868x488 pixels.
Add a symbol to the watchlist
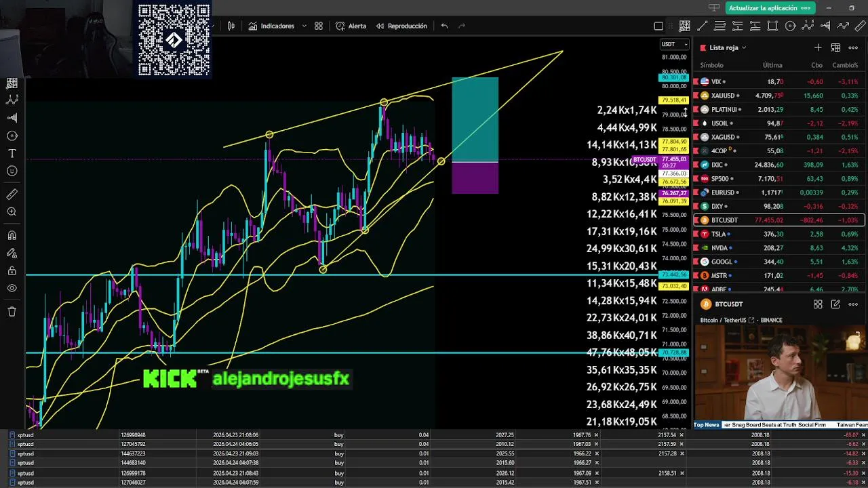click(x=818, y=47)
